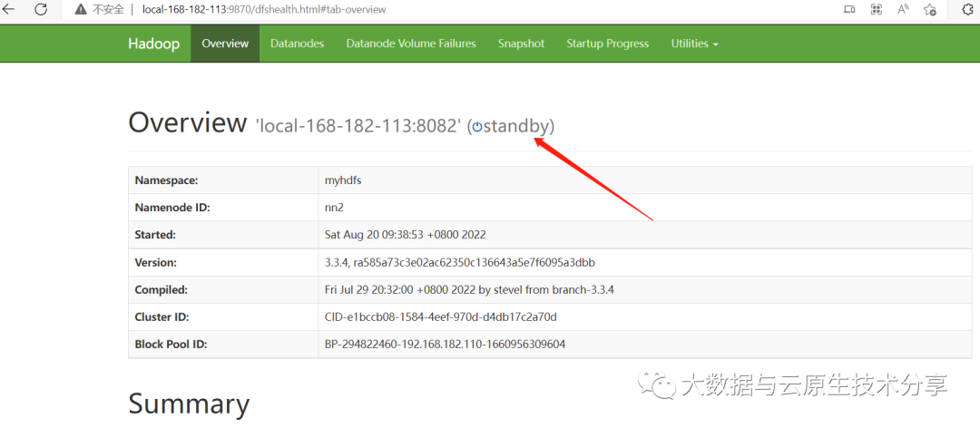This screenshot has height=428, width=980.
Task: Click the Block Pool ID value 'BP-294822460…'
Action: coord(445,345)
